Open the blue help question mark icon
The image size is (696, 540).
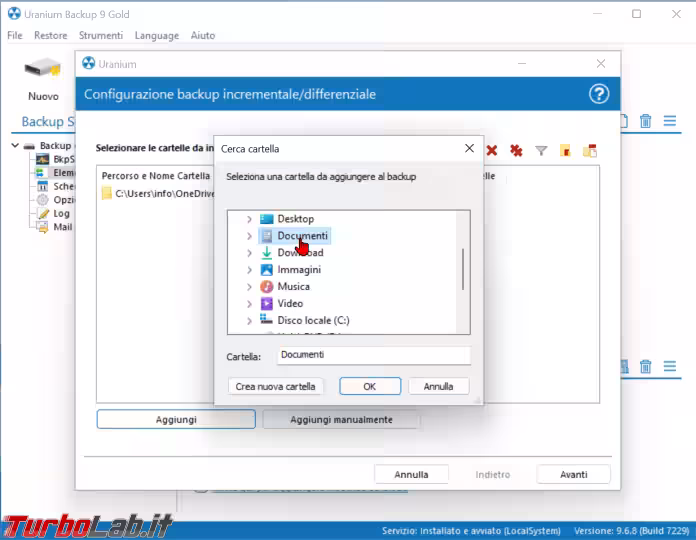click(x=599, y=94)
